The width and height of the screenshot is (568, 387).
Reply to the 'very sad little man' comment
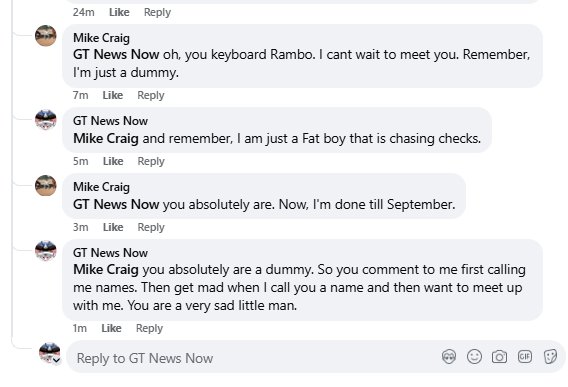(x=149, y=328)
